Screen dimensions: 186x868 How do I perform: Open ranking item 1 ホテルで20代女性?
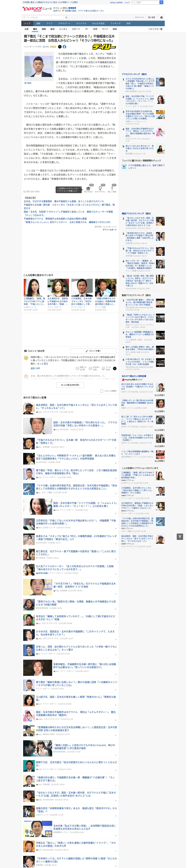point(140,84)
